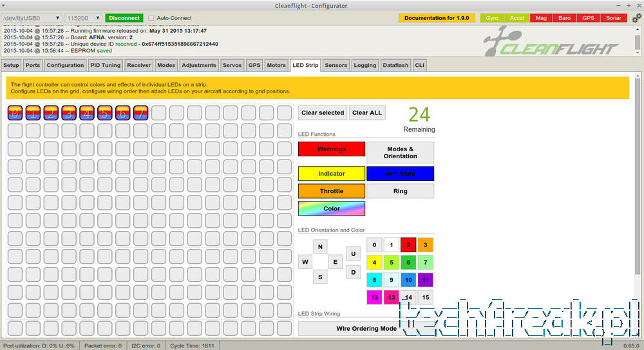Select the rainbow Color function
The height and width of the screenshot is (350, 644).
[x=332, y=208]
